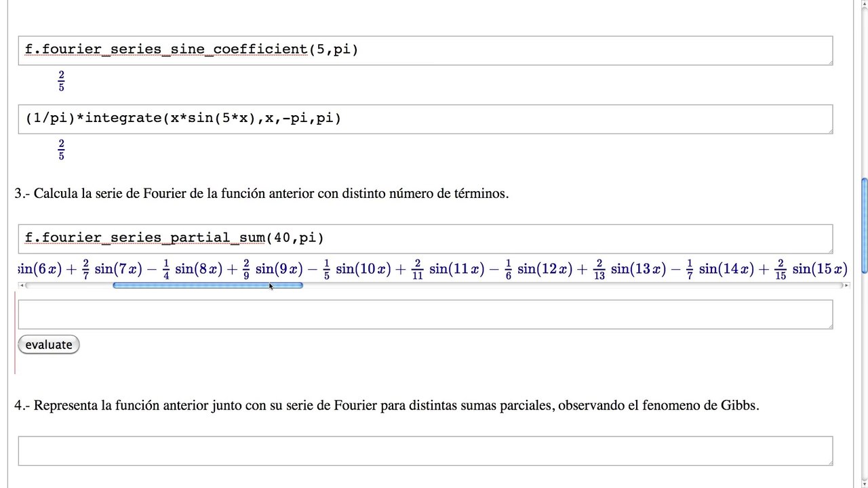Click the text '3.- Calcula la serie de Fourier'

tap(101, 194)
